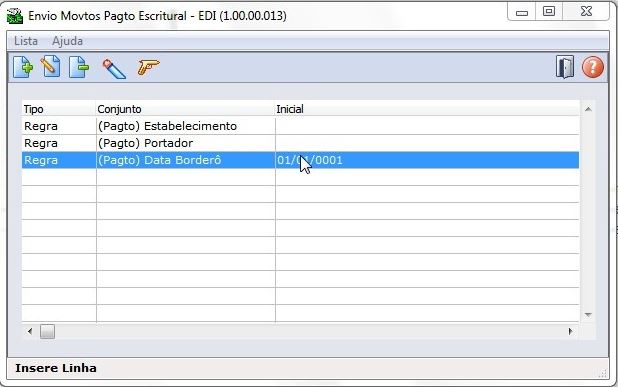Image resolution: width=618 pixels, height=387 pixels.
Task: Click the vertical scrollbar down arrow
Action: tap(588, 314)
